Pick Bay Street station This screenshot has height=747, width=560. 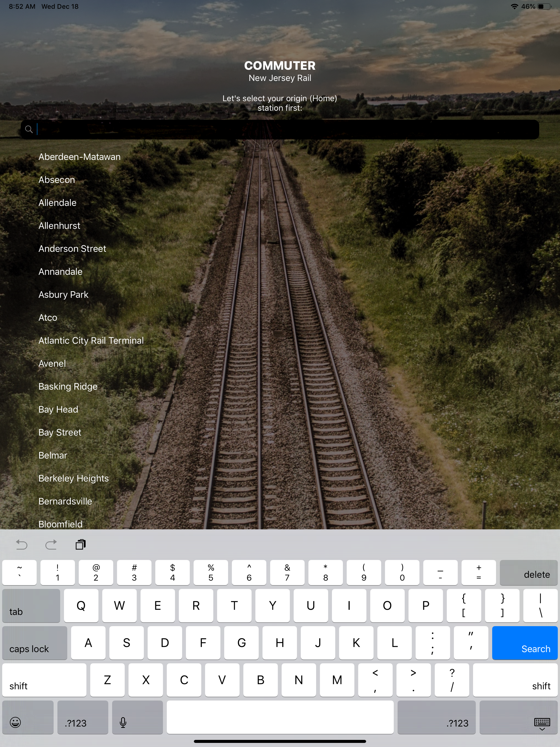(60, 432)
